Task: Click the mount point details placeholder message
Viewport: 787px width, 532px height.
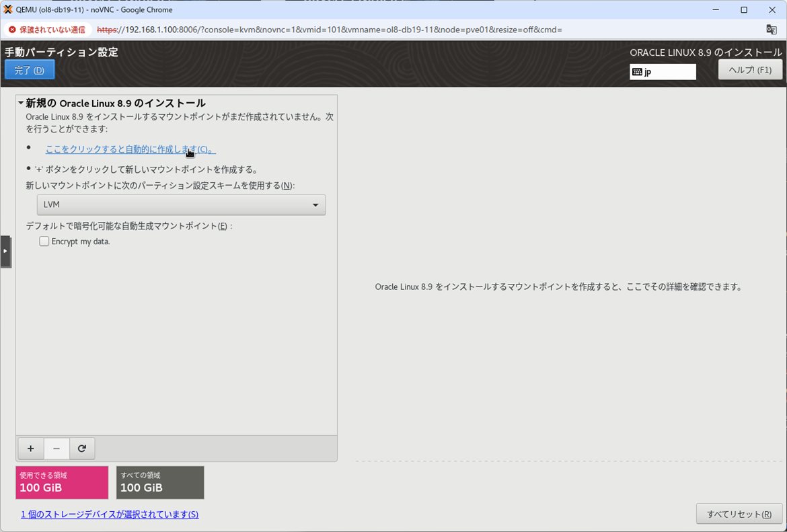Action: click(x=558, y=287)
